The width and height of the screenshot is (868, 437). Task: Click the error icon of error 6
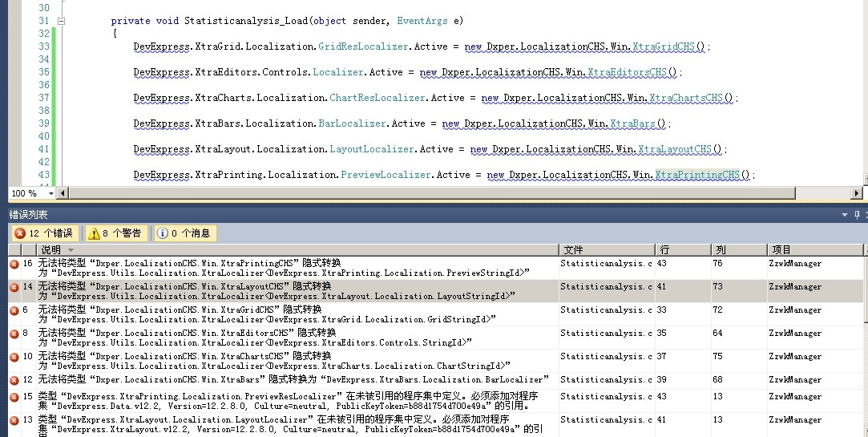pos(14,311)
